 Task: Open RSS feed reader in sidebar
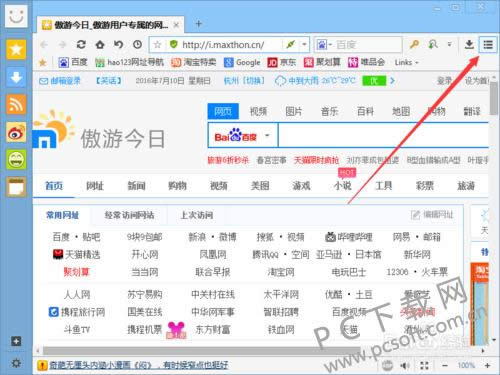click(16, 104)
